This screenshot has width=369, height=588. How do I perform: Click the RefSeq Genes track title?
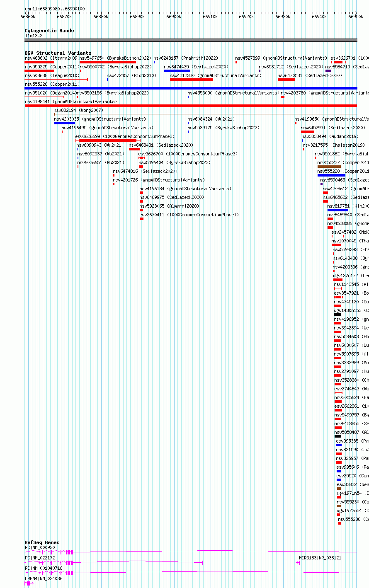pyautogui.click(x=42, y=542)
